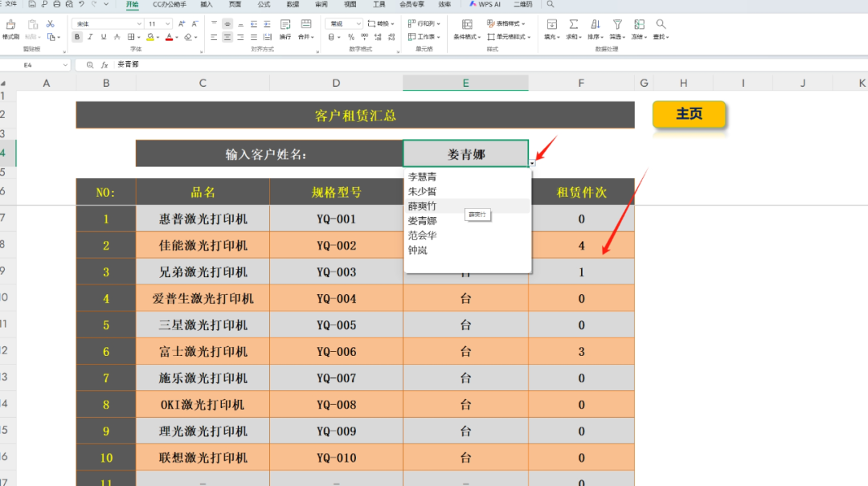The image size is (868, 486).
Task: Click the Strikethrough icon
Action: pos(117,37)
